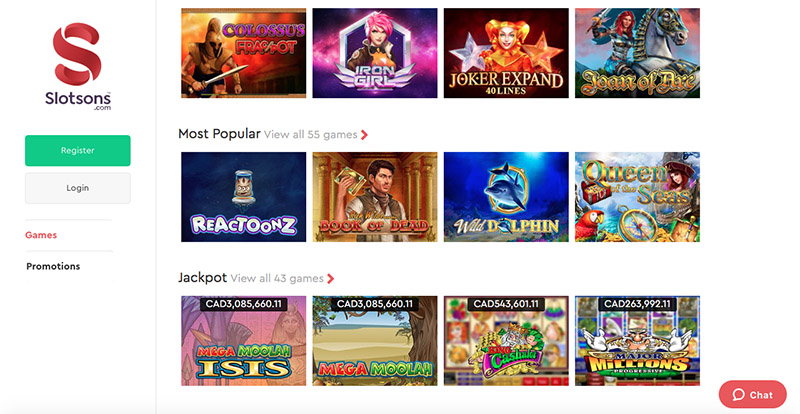
Task: Open Joker Expand 40 Lines game
Action: tap(506, 53)
